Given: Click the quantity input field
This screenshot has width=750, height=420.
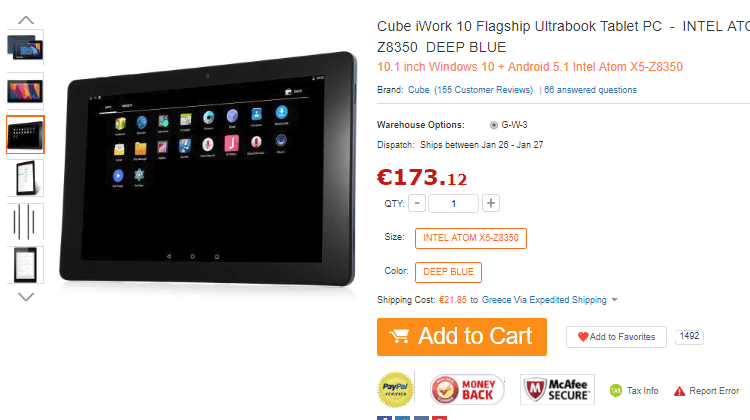Looking at the screenshot, I should click(453, 203).
